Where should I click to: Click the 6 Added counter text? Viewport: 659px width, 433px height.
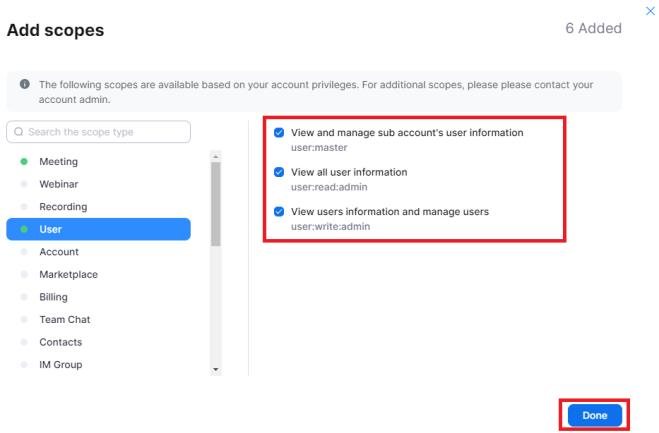coord(593,28)
